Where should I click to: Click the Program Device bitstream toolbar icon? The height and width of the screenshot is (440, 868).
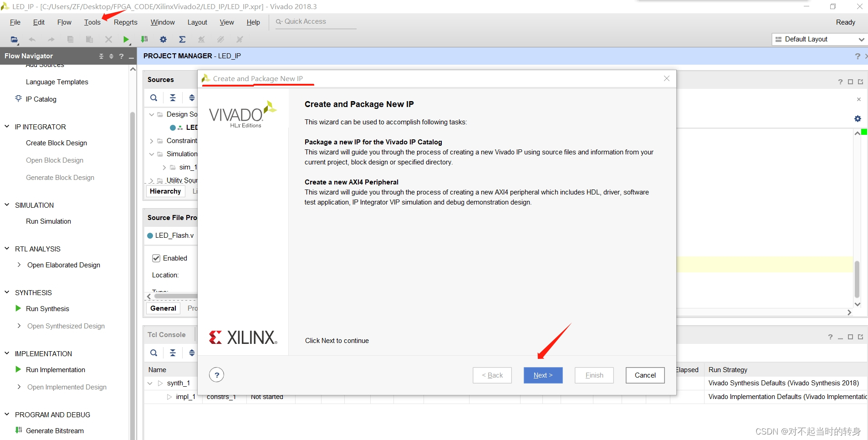tap(144, 40)
